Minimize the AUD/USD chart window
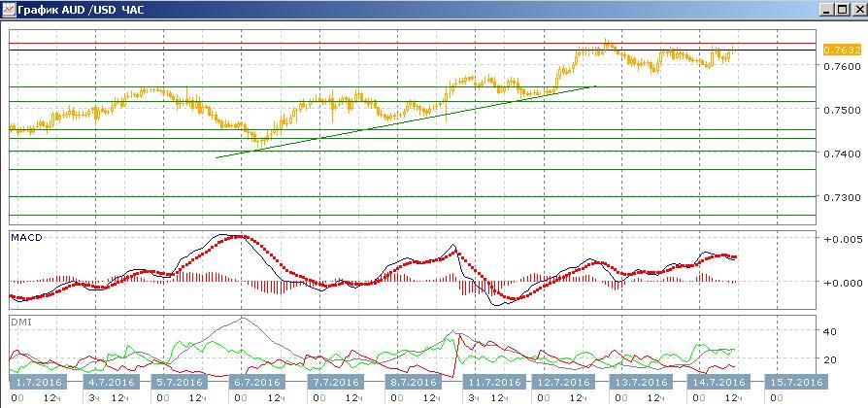 click(827, 10)
